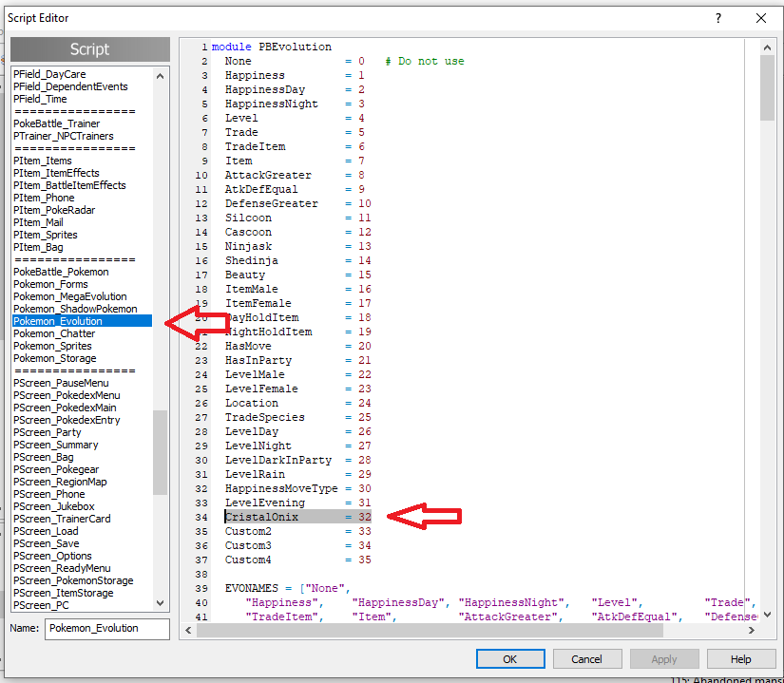The image size is (784, 683).
Task: Open the PItem_Bag script
Action: (39, 247)
